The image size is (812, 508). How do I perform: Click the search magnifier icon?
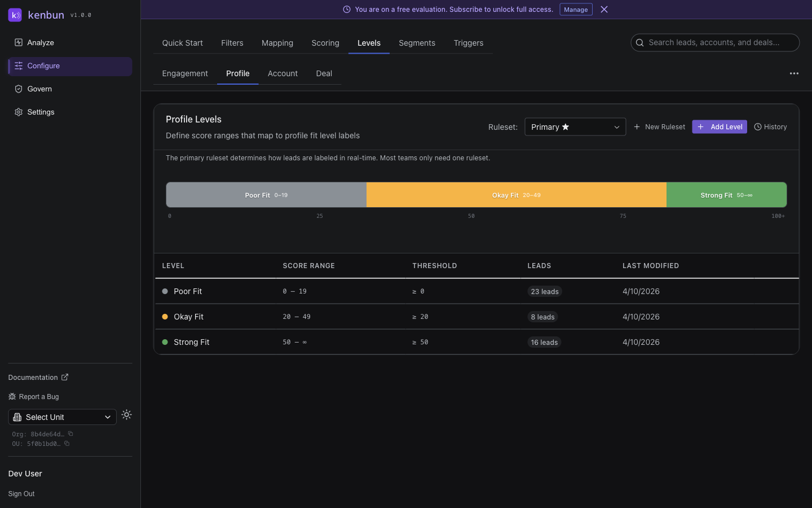point(640,42)
